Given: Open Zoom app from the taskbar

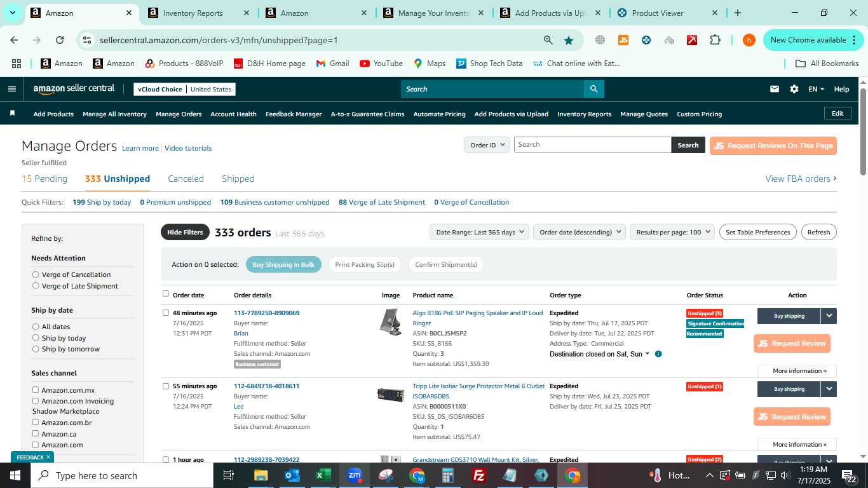Looking at the screenshot, I should (x=354, y=475).
